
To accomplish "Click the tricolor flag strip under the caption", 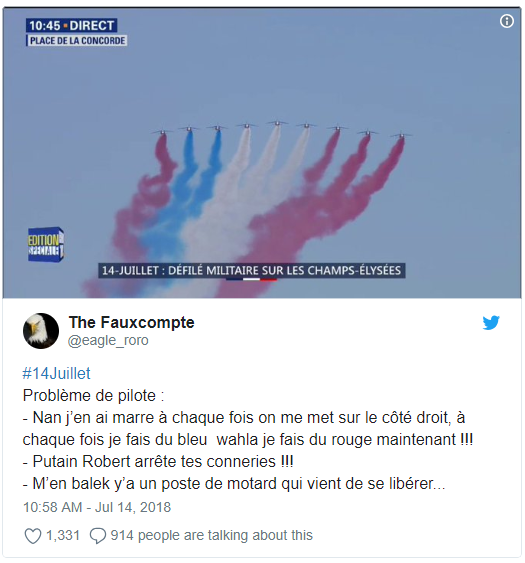I will 251,279.
